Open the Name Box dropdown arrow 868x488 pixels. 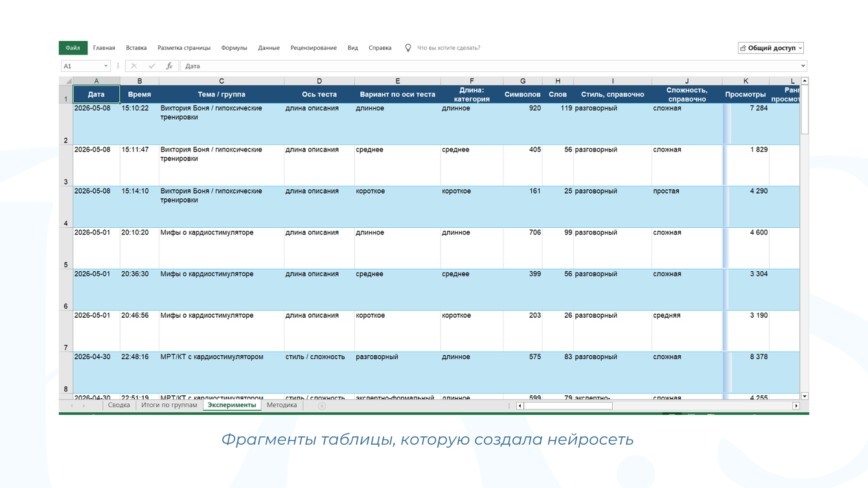pyautogui.click(x=106, y=66)
